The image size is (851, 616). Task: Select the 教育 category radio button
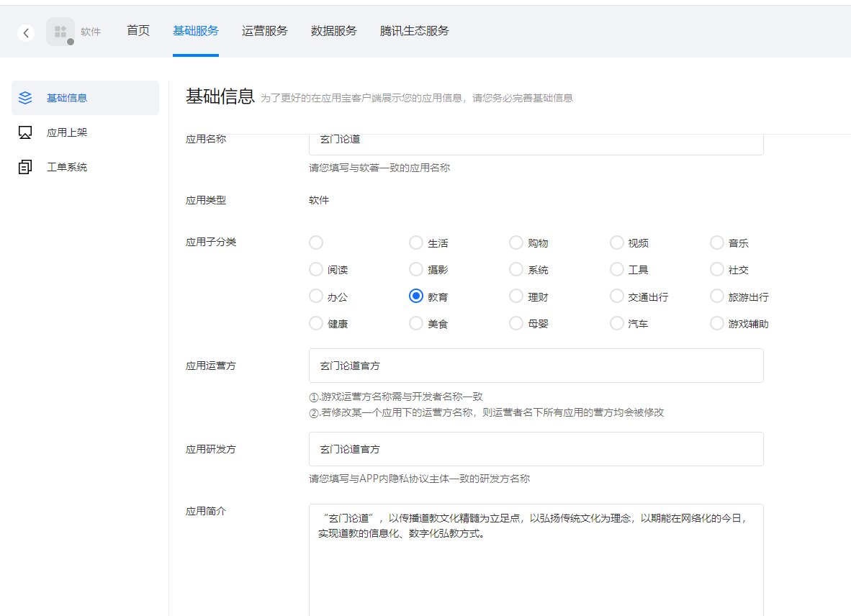click(x=415, y=296)
